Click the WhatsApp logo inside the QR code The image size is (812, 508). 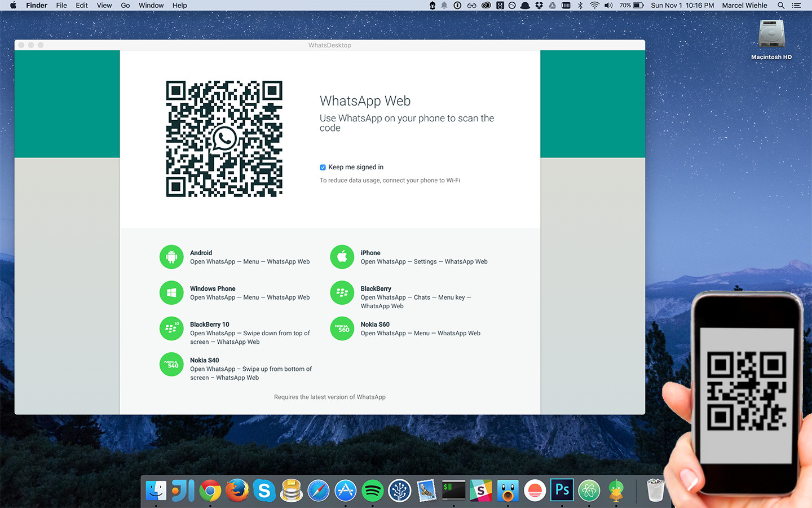tap(224, 138)
